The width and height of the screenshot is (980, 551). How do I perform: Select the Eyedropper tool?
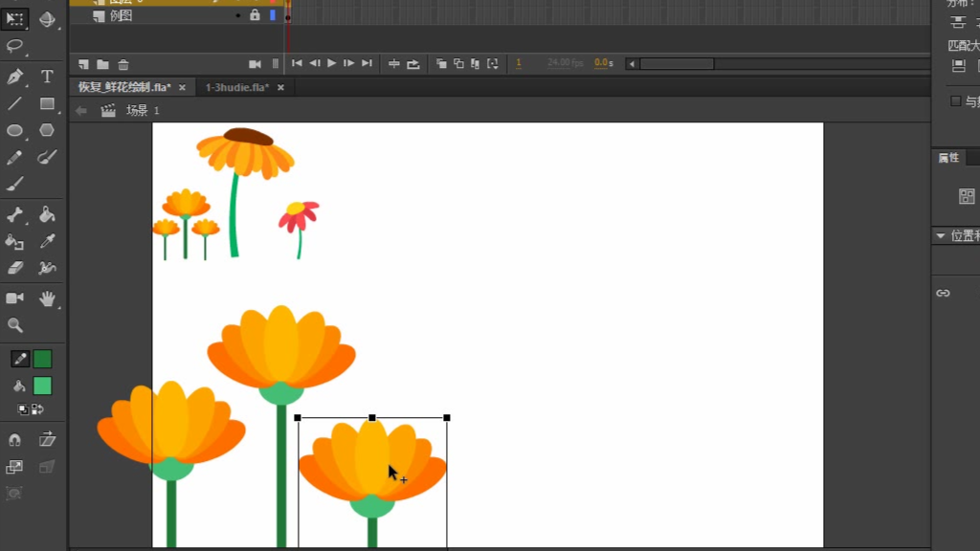[x=47, y=242]
